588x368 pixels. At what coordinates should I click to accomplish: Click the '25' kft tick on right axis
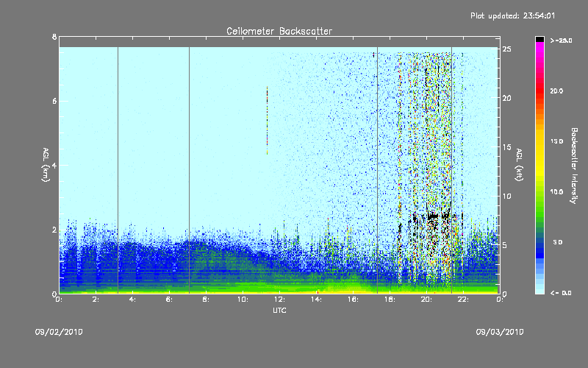(x=507, y=49)
